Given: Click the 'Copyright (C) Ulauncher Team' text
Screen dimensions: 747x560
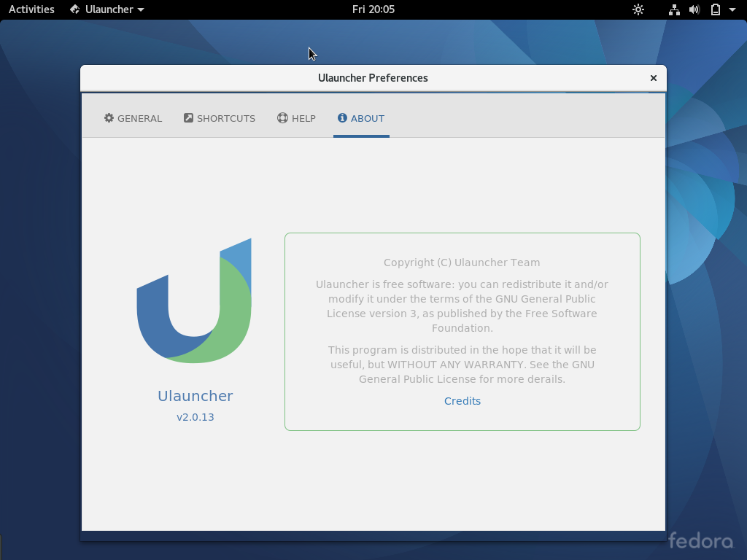Looking at the screenshot, I should [462, 262].
